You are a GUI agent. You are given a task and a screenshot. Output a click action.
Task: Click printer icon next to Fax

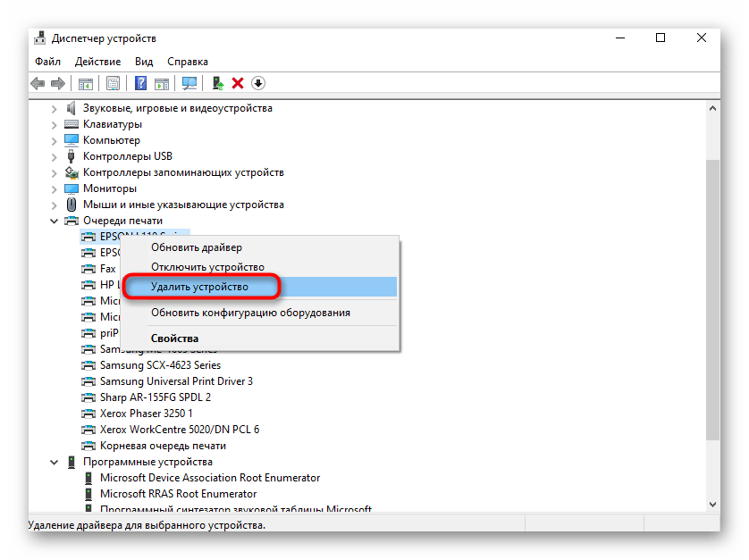coord(88,269)
